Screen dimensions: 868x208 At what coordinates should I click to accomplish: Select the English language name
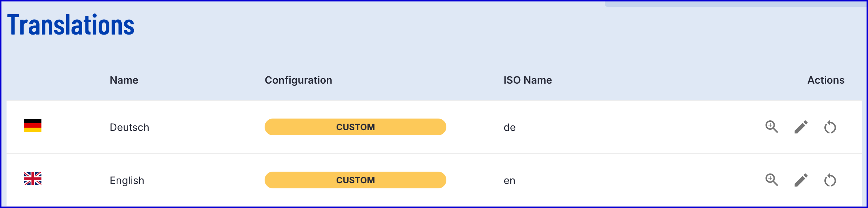[x=127, y=181]
